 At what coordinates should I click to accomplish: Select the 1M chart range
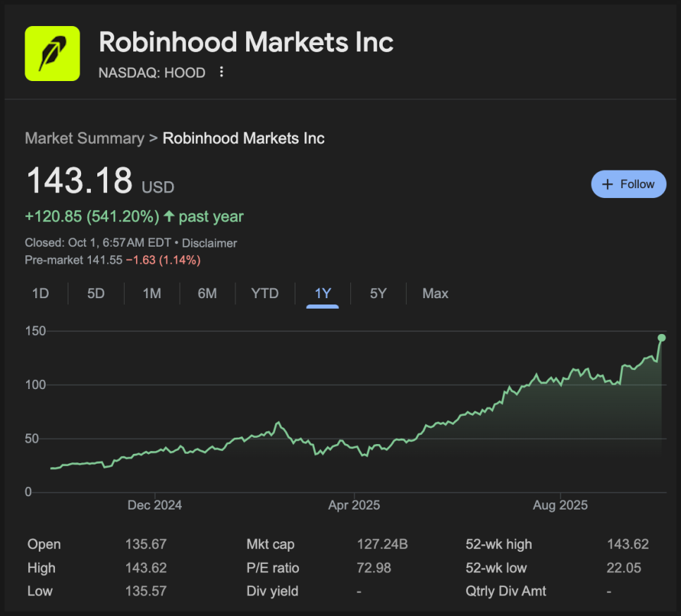pyautogui.click(x=152, y=294)
